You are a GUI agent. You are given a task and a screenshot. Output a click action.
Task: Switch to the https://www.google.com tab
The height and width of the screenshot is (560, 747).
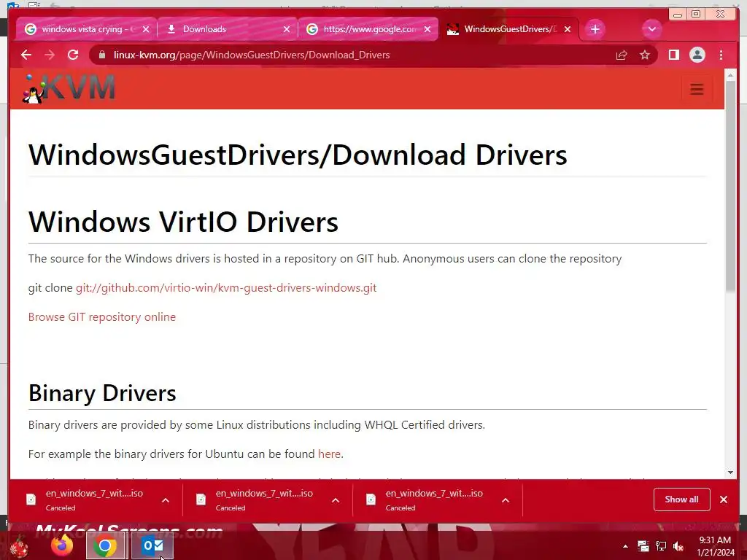coord(370,29)
